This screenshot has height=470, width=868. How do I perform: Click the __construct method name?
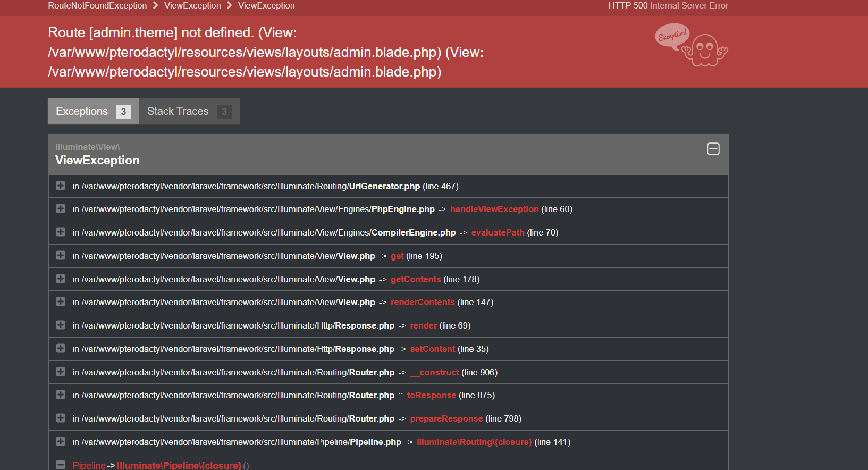click(434, 372)
